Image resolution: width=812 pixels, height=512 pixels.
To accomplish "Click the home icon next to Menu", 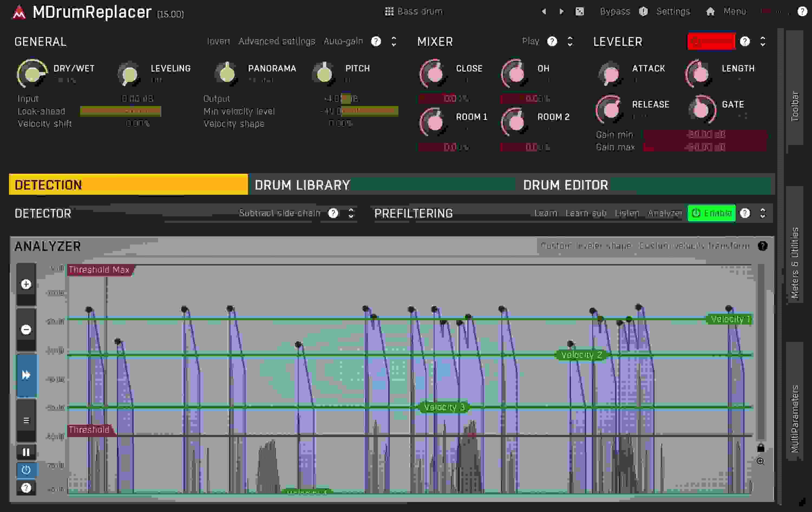I will point(710,11).
